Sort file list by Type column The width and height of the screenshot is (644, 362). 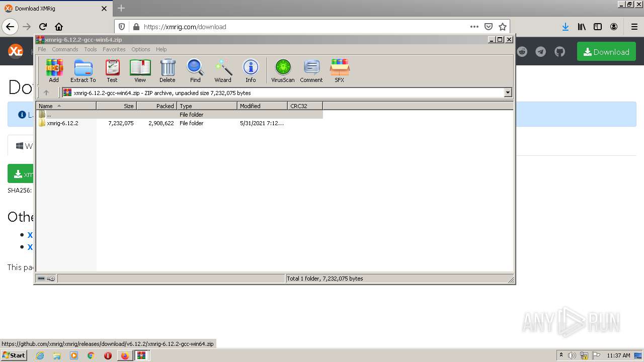[207, 106]
